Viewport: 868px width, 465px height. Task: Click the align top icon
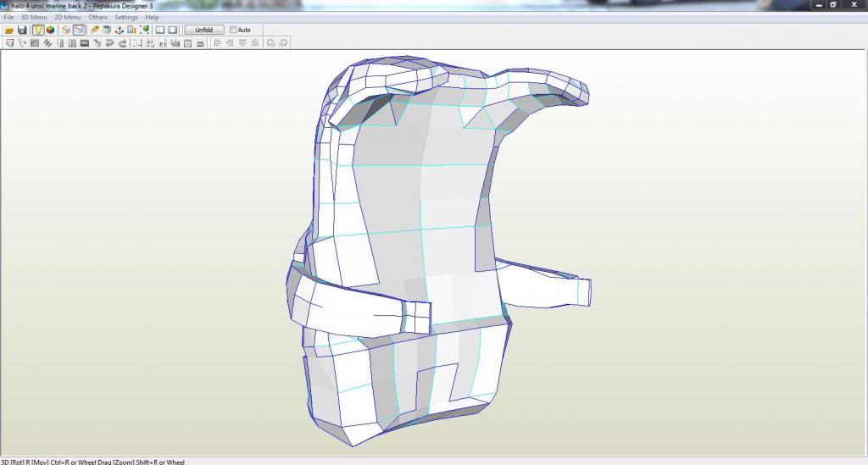(x=242, y=42)
